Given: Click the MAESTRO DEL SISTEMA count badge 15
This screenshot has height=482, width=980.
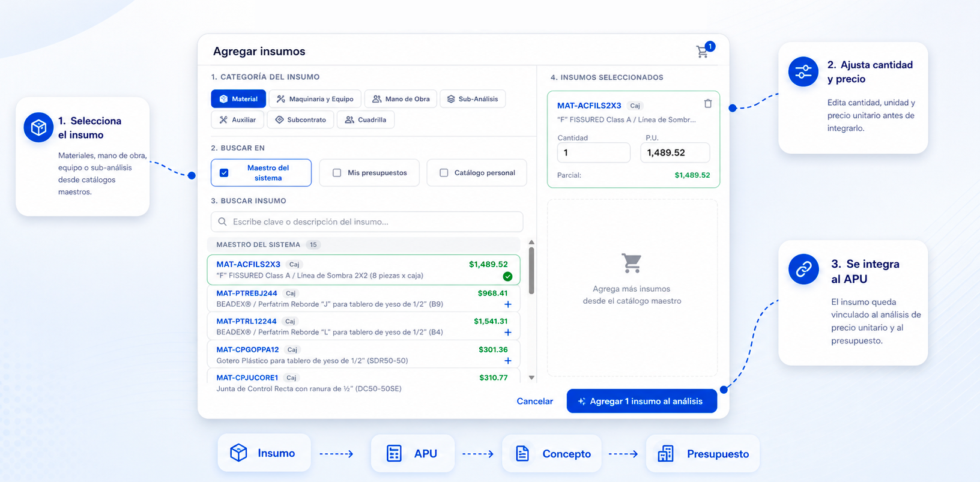Looking at the screenshot, I should point(313,244).
